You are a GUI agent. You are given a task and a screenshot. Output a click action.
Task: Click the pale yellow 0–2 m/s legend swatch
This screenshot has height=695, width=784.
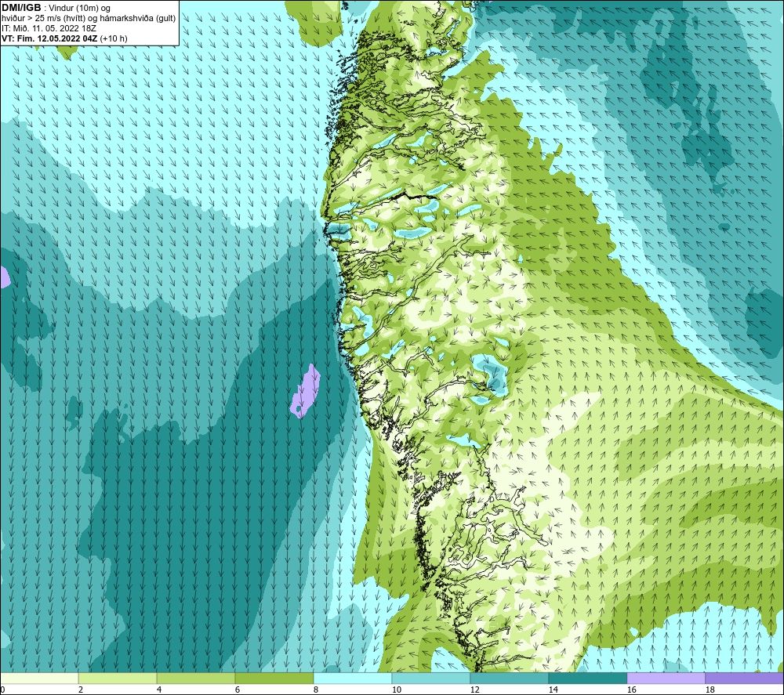pos(39,678)
